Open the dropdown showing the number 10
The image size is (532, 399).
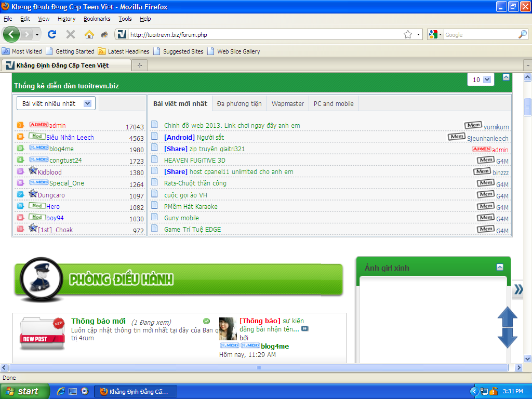point(481,79)
